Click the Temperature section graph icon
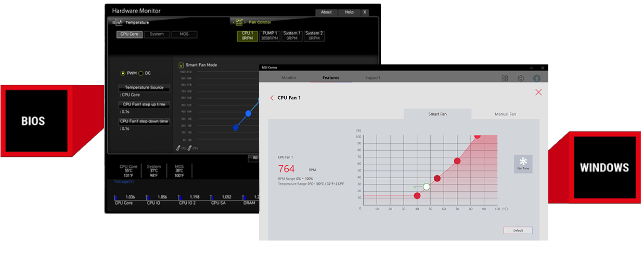 tap(119, 22)
